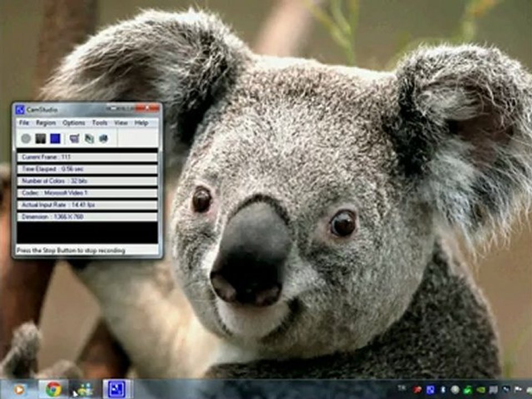The width and height of the screenshot is (532, 399).
Task: Close the CamStudio window
Action: 147,108
